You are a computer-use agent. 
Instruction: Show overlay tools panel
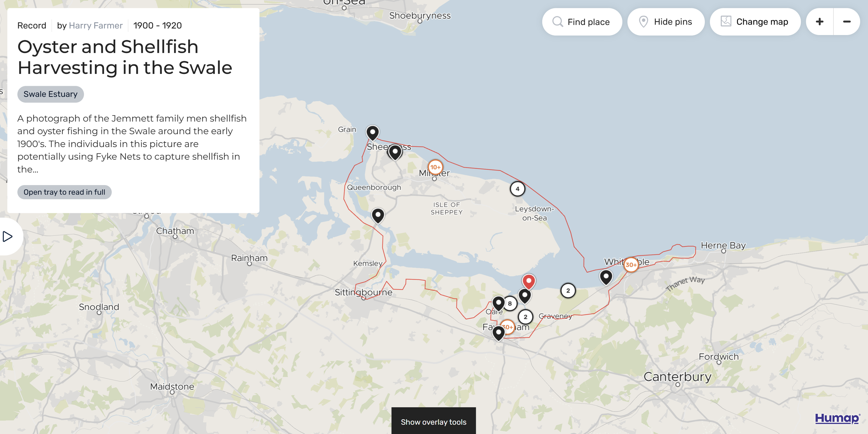(x=433, y=422)
